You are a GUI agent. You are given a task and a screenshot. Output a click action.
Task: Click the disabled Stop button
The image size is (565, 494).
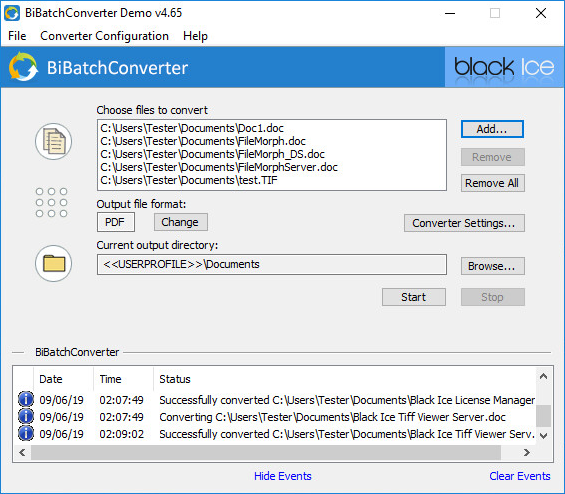493,297
